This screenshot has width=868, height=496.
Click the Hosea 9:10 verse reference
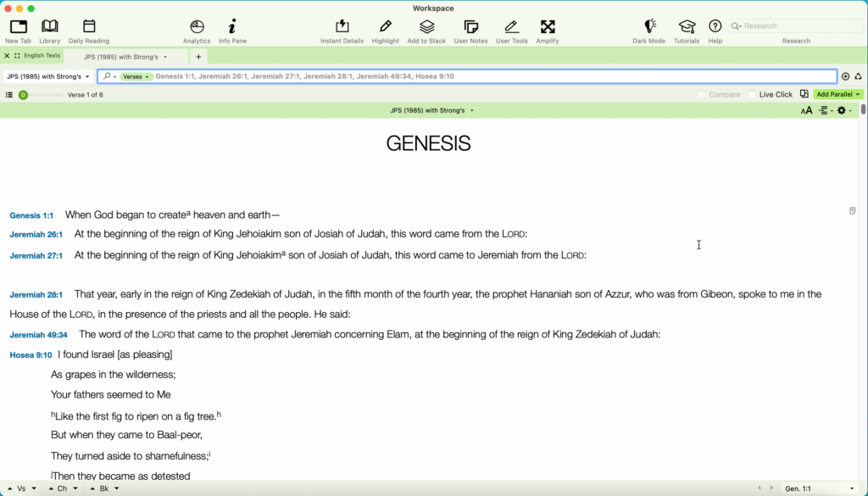31,355
